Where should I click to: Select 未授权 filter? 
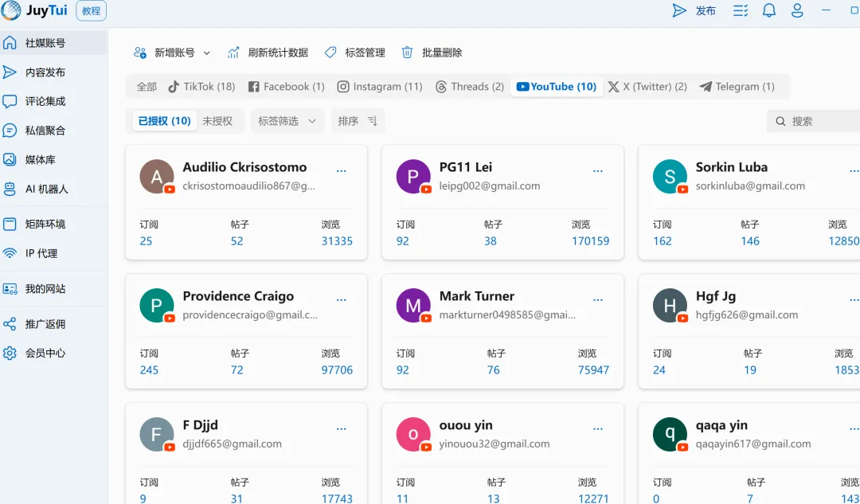[217, 121]
